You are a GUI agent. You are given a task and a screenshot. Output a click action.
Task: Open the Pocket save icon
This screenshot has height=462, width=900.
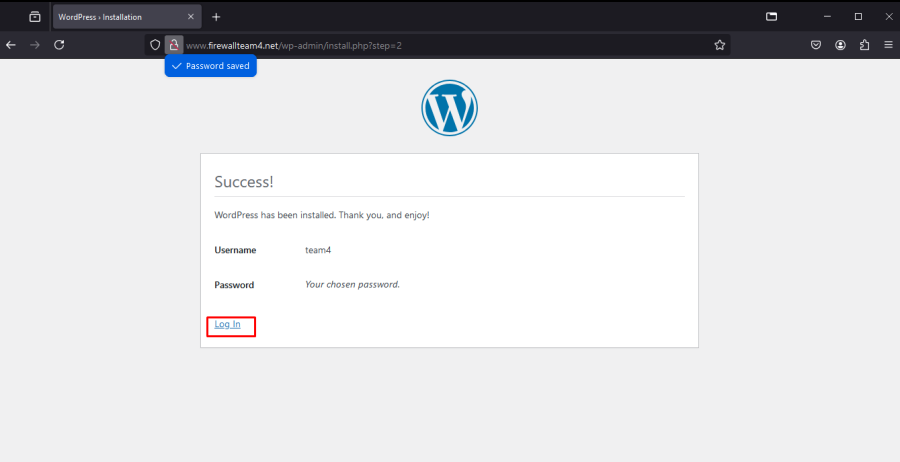pyautogui.click(x=816, y=45)
